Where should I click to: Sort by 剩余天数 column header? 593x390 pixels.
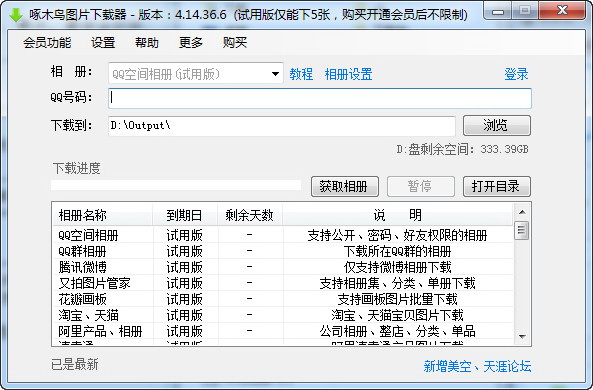[250, 215]
